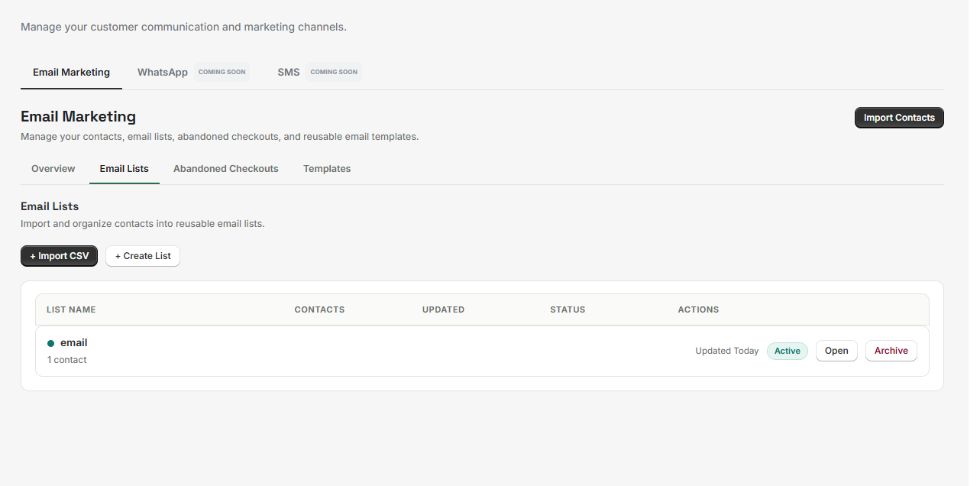
Task: Select the WhatsApp channel tab
Action: pos(193,73)
